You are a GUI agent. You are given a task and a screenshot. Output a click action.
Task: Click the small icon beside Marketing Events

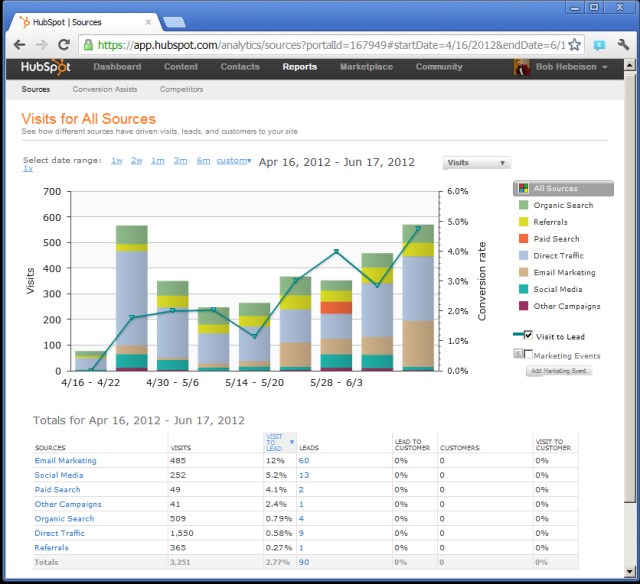coord(518,354)
